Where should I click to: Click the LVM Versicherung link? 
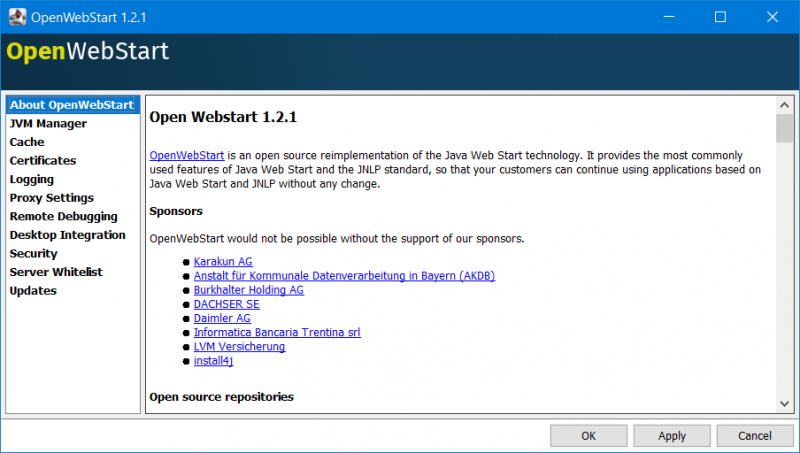(239, 346)
